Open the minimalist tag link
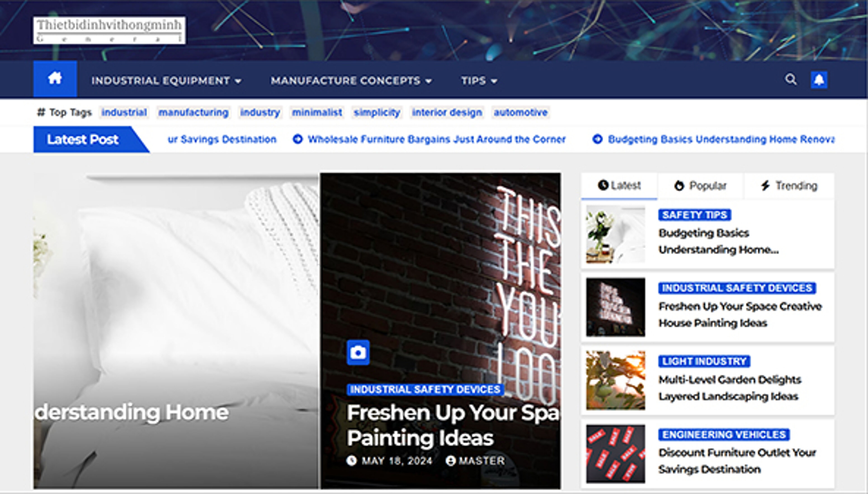This screenshot has width=868, height=494. pos(317,112)
